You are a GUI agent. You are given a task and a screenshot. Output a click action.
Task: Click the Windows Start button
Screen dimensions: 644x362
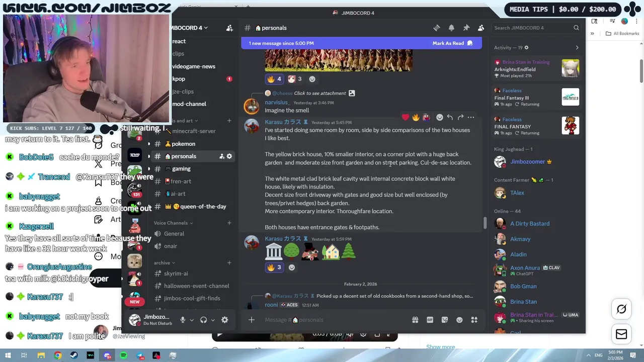8,355
